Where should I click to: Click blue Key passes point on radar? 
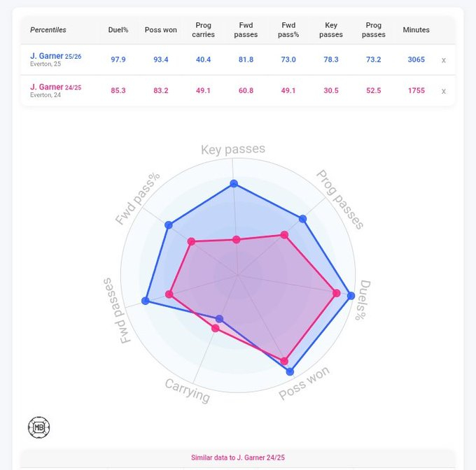click(x=234, y=184)
